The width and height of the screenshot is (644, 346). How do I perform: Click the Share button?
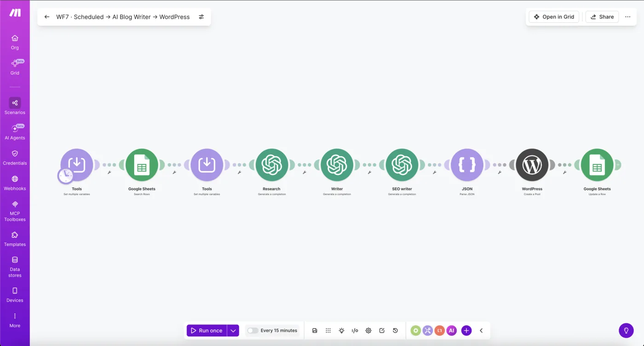click(x=602, y=17)
